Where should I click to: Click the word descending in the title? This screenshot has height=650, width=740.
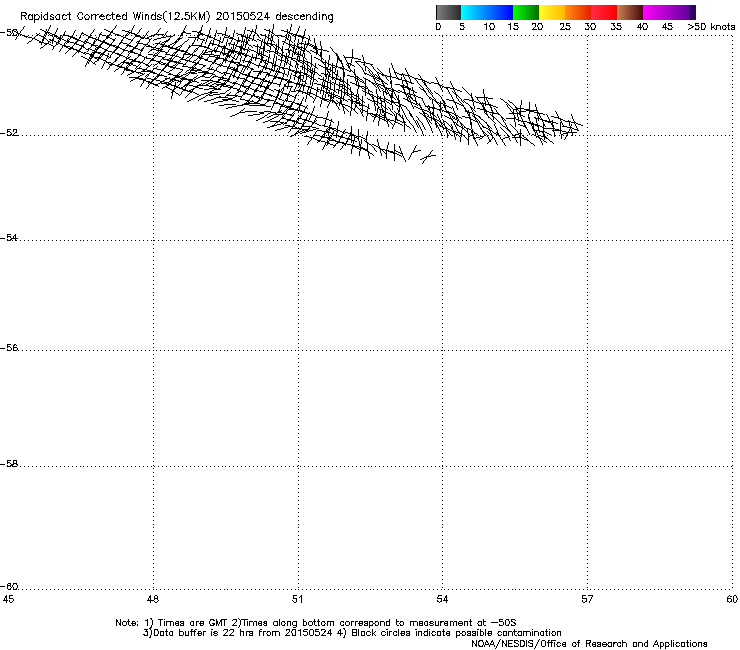click(304, 17)
